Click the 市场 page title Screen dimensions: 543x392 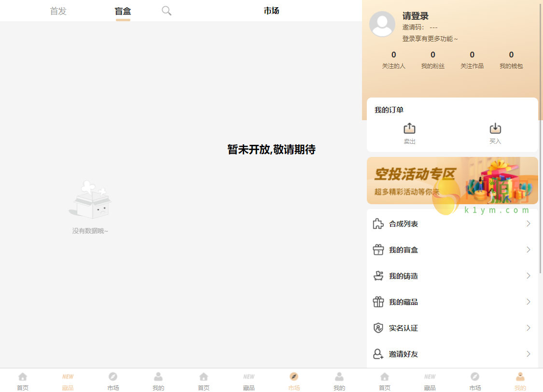271,11
